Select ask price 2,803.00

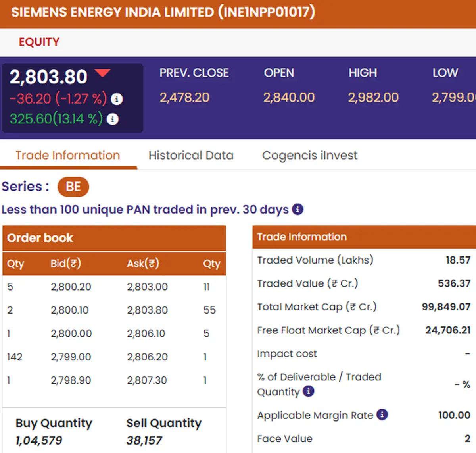pos(147,287)
